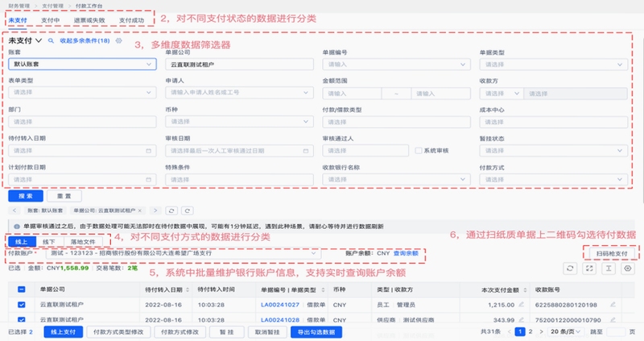The image size is (644, 341).
Task: Click the 取消暂挂 button
Action: pyautogui.click(x=267, y=332)
